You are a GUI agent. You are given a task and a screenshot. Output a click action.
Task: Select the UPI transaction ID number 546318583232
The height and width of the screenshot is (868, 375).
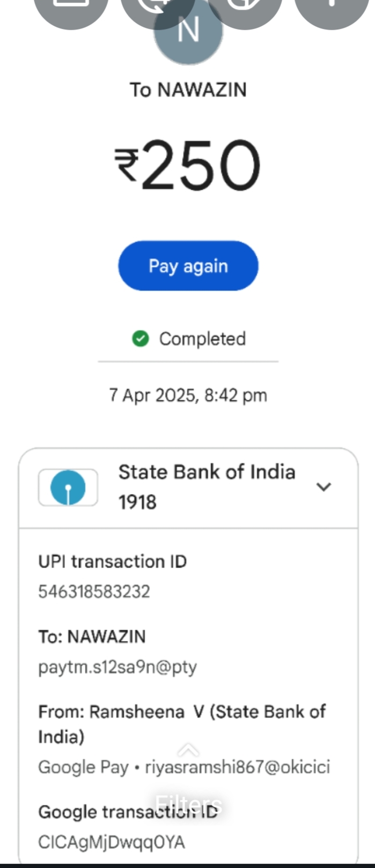click(x=94, y=592)
